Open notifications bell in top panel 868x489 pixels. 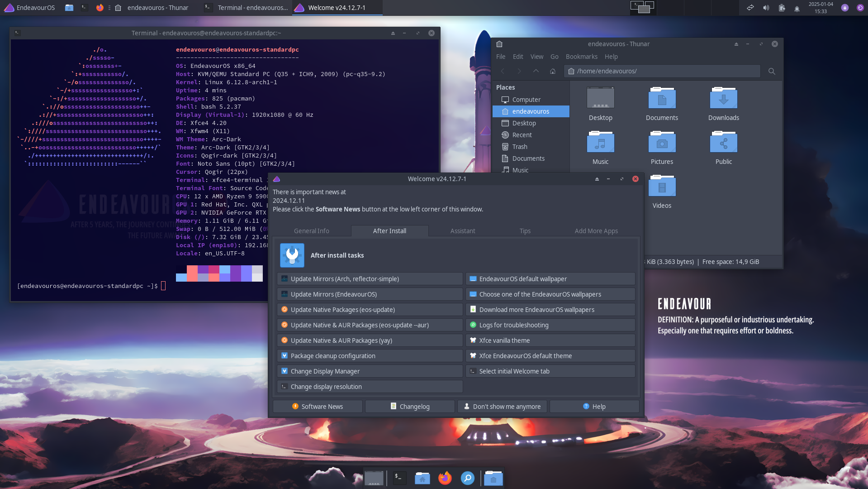pos(797,8)
